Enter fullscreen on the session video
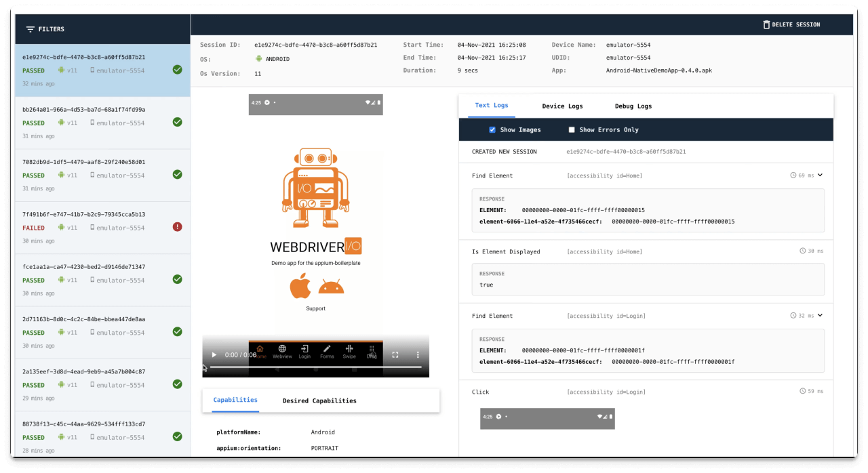This screenshot has width=868, height=473. pyautogui.click(x=395, y=354)
